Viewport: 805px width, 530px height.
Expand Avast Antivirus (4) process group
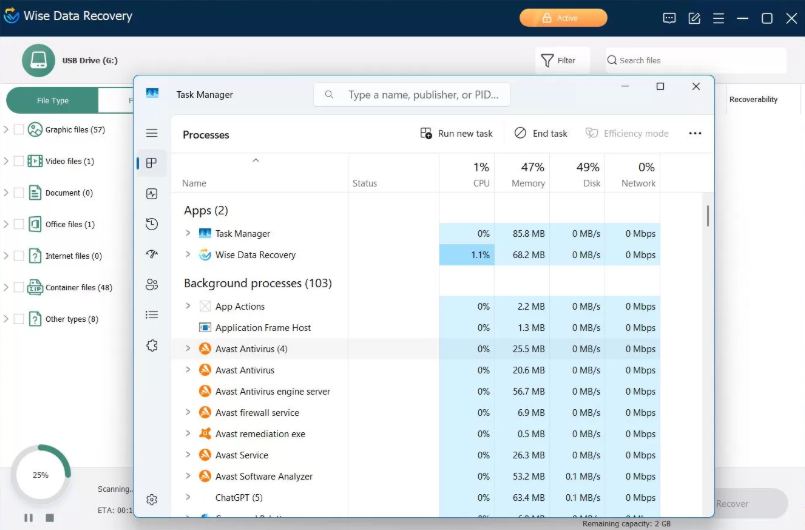tap(188, 348)
